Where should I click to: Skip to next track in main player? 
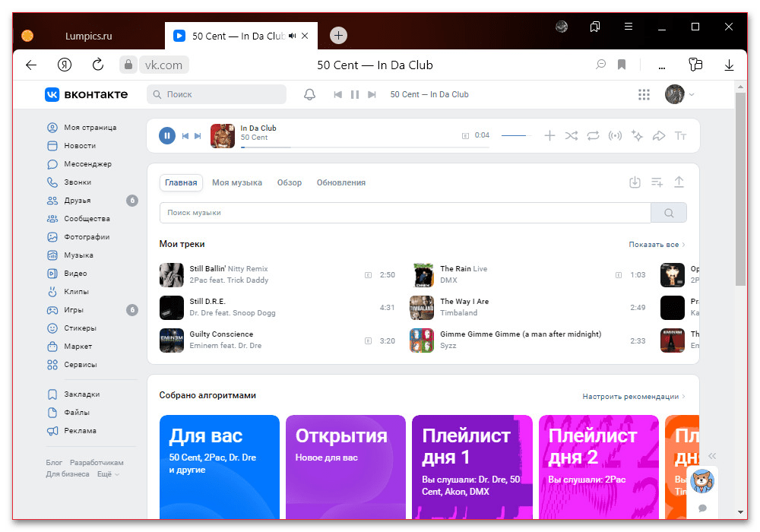coord(198,136)
